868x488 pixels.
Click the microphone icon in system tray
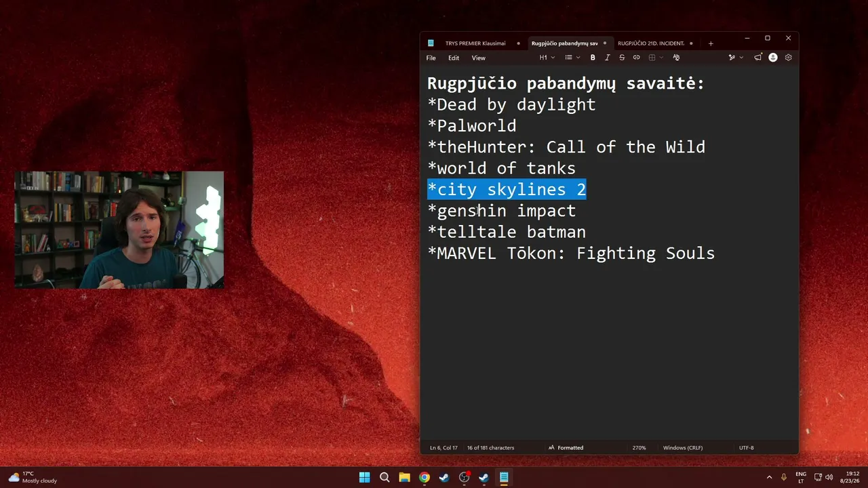(784, 477)
